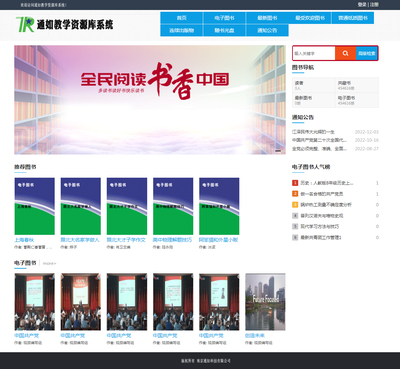The image size is (400, 369).
Task: Select the 最受欢迎图书 menu item
Action: [310, 18]
